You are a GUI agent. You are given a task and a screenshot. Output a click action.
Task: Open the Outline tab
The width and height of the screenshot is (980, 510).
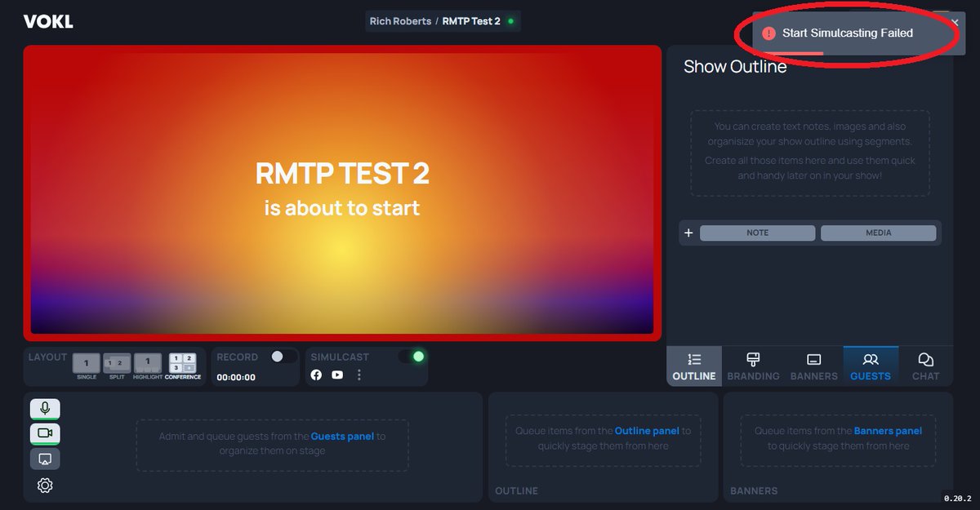[694, 366]
